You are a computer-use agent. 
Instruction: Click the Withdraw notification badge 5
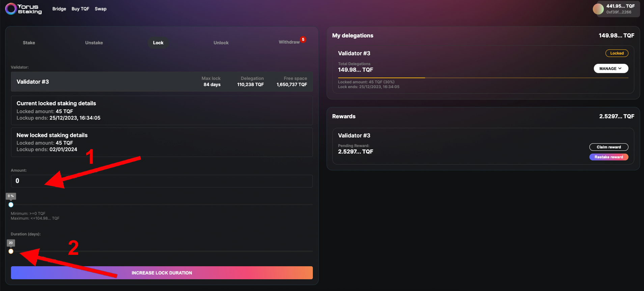[303, 39]
